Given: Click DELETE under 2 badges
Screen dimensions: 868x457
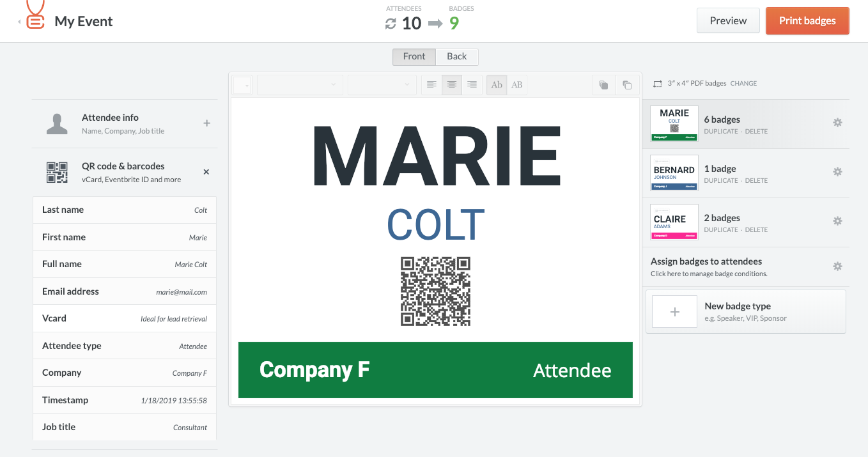Looking at the screenshot, I should pos(756,230).
